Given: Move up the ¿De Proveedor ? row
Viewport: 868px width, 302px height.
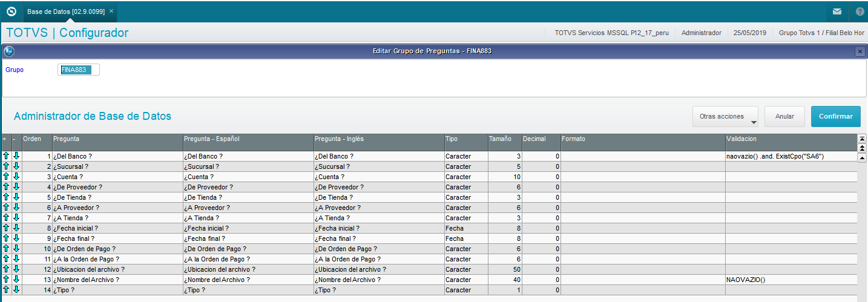Looking at the screenshot, I should point(6,187).
